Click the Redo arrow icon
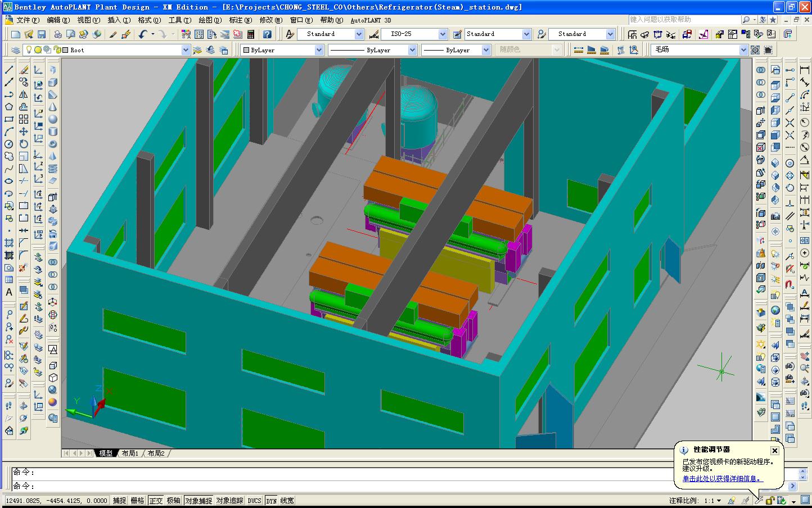Image resolution: width=812 pixels, height=508 pixels. click(x=163, y=34)
